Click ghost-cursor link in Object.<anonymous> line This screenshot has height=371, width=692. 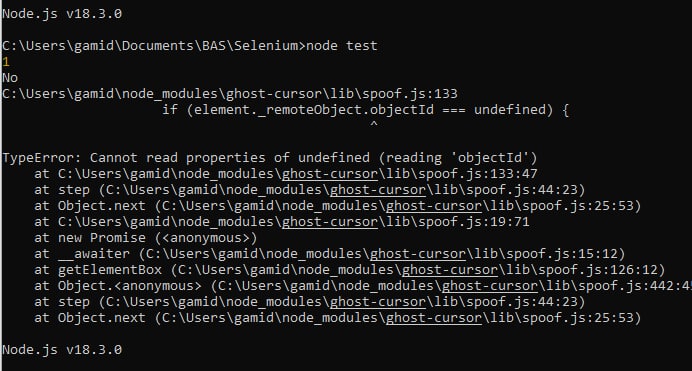pyautogui.click(x=490, y=286)
